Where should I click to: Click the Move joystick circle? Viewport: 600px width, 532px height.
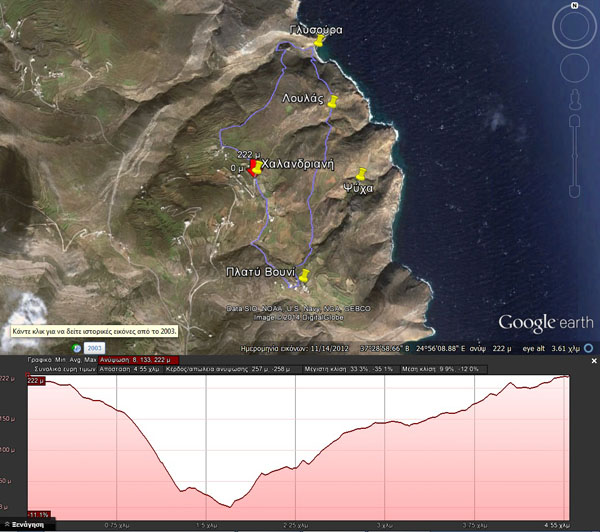click(574, 68)
